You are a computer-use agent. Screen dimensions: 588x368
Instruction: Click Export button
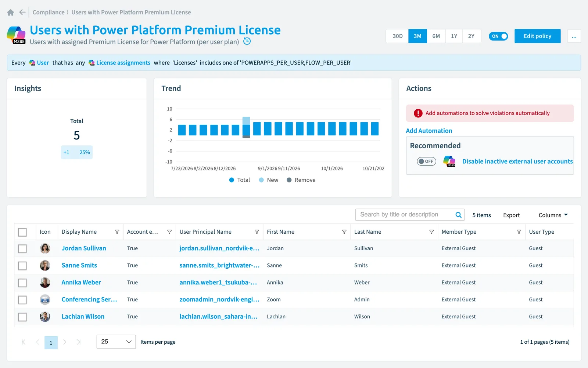(x=511, y=215)
